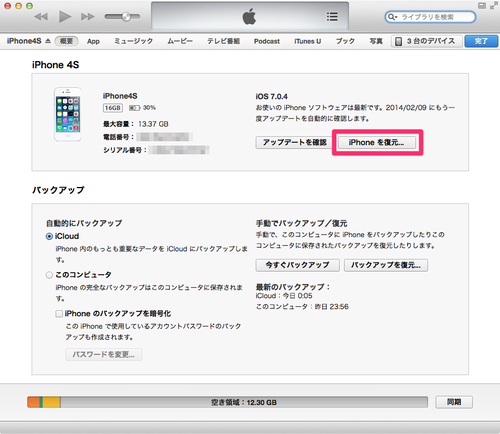Switch to mini player icon
Screen dimensions: 500x434
coord(482,6)
